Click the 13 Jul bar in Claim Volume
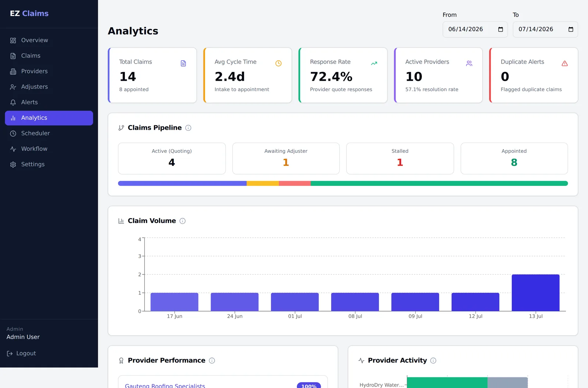 535,293
